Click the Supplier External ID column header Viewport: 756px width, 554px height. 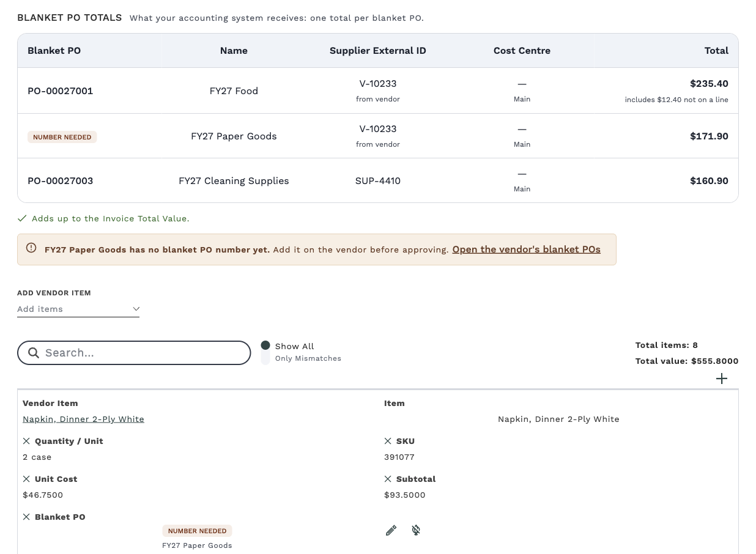[x=378, y=51]
